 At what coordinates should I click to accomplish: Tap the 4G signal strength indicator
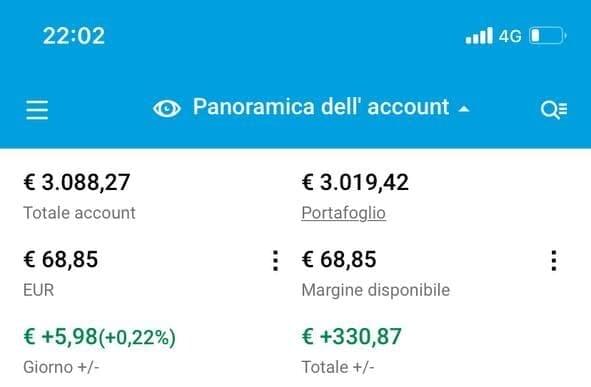(493, 36)
